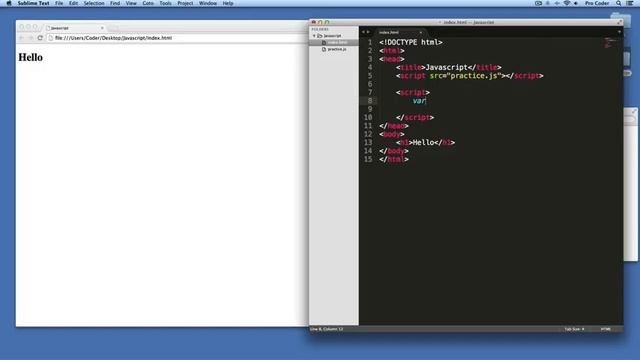Open the Window menu
The height and width of the screenshot is (360, 640).
tap(208, 3)
